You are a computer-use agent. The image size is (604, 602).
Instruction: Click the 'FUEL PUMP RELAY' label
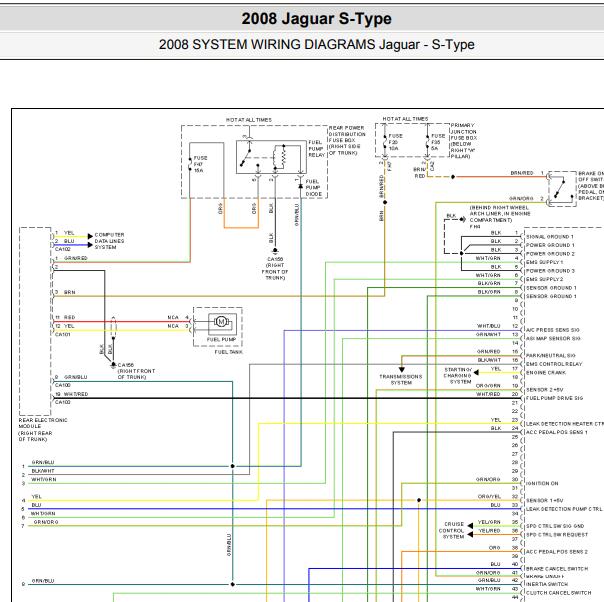(x=317, y=149)
